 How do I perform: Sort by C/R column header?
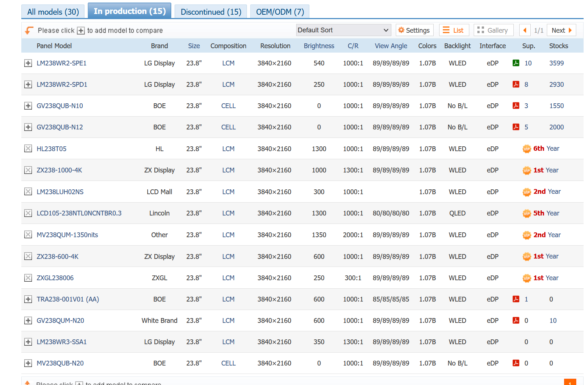[x=353, y=46]
